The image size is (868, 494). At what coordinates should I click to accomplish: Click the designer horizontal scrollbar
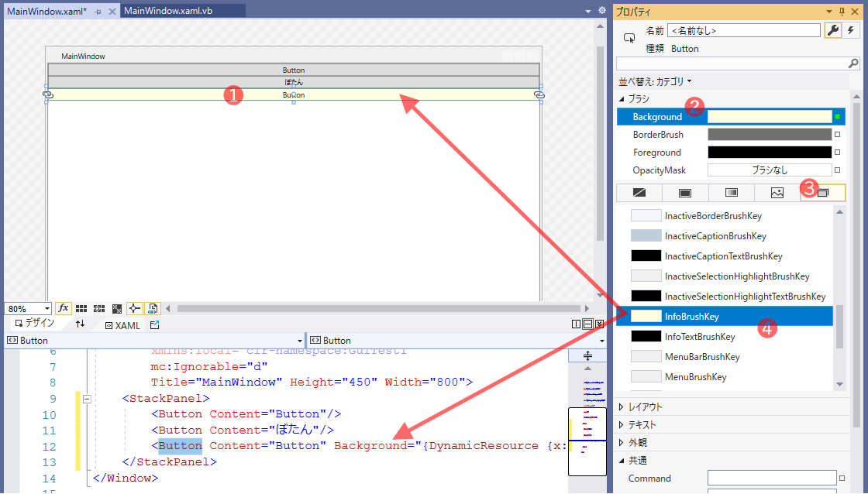380,308
